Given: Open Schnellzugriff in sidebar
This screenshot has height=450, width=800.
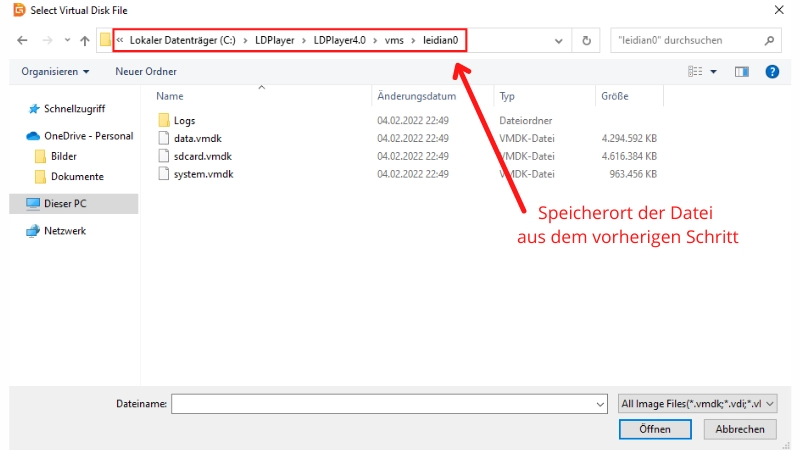Looking at the screenshot, I should pyautogui.click(x=74, y=109).
